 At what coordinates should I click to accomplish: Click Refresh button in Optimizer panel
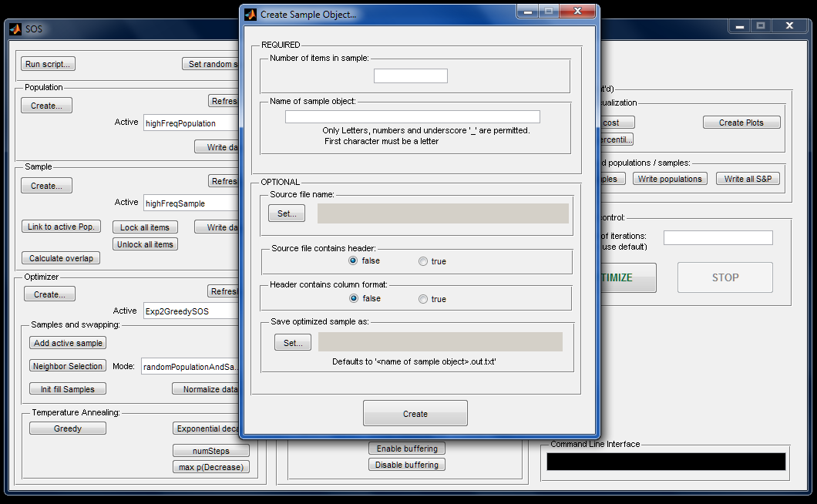point(223,291)
